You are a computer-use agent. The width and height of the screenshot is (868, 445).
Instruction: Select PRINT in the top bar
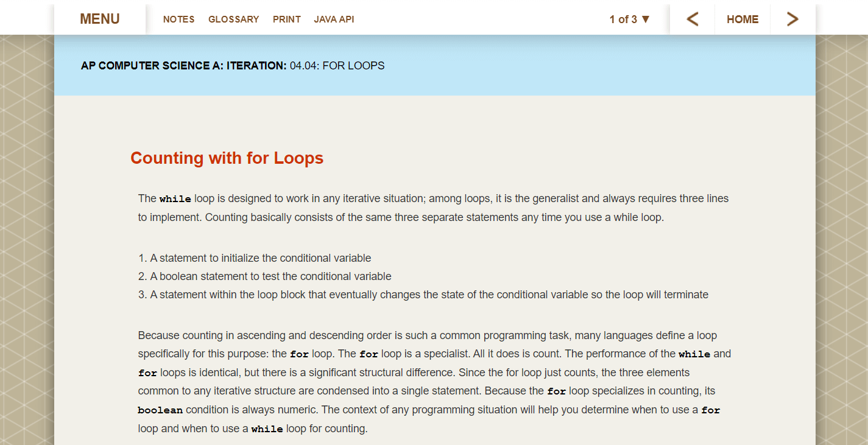(x=287, y=19)
